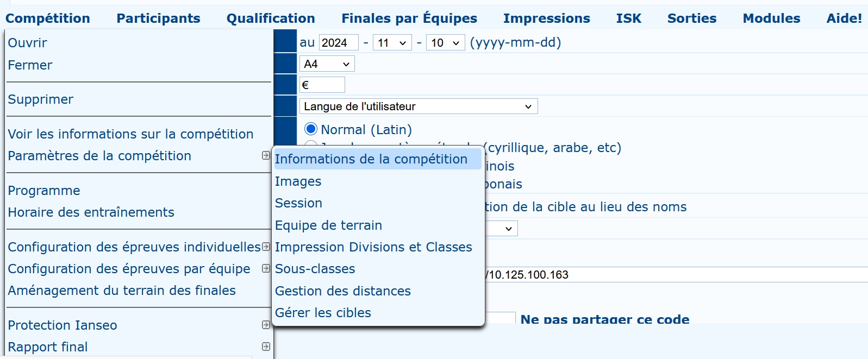Expand Paramètres de la compétition submenu arrow
Viewport: 868px width, 359px height.
(266, 155)
